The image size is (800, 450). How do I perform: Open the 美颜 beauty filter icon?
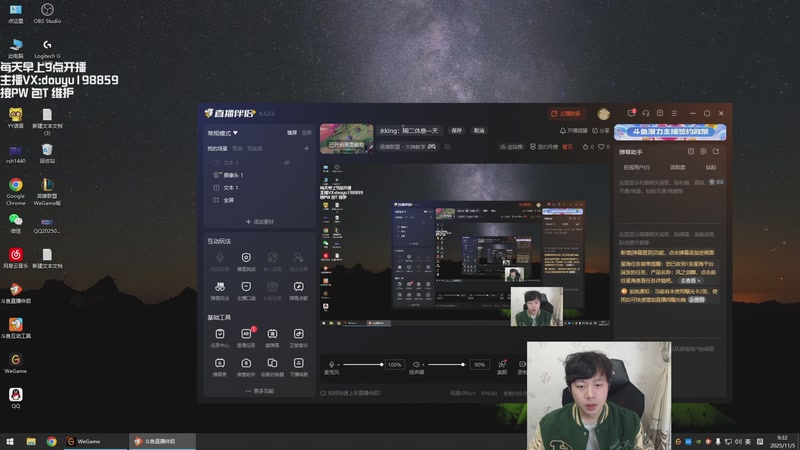point(502,366)
